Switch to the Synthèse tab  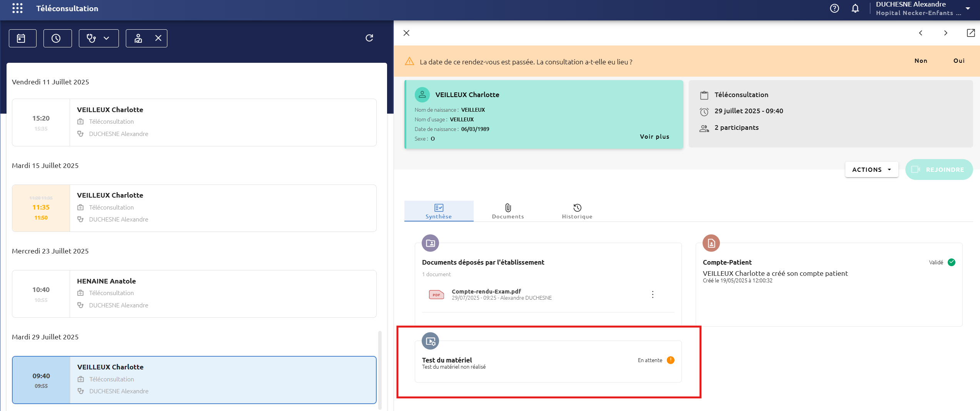click(x=439, y=211)
